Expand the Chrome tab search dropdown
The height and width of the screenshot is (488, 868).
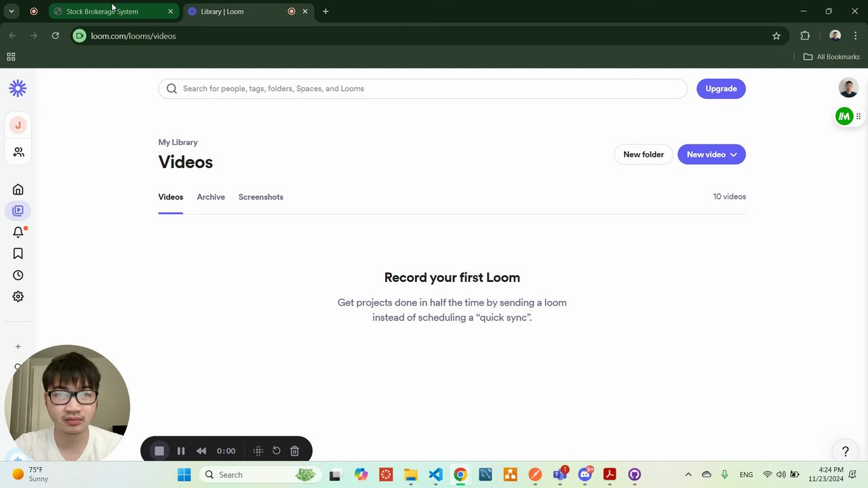pyautogui.click(x=11, y=12)
